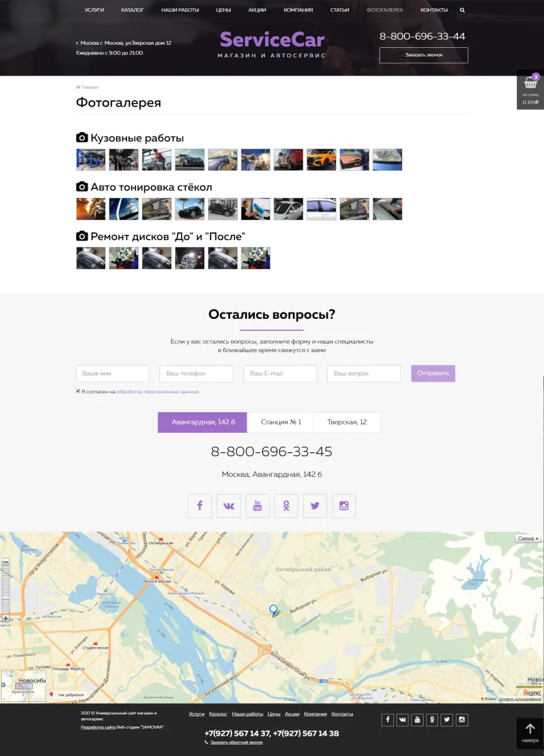Click the camera icon next to Кузовные работы
Viewport: 544px width, 756px height.
tap(81, 137)
